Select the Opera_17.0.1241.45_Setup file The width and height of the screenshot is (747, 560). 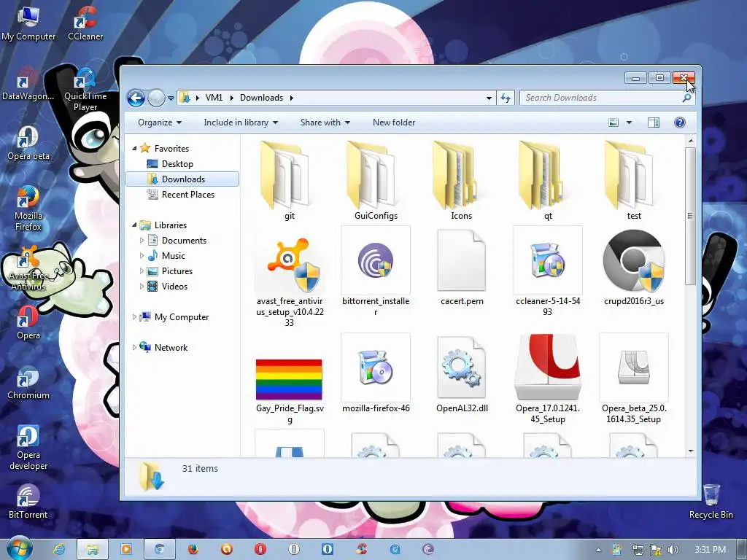(x=547, y=379)
